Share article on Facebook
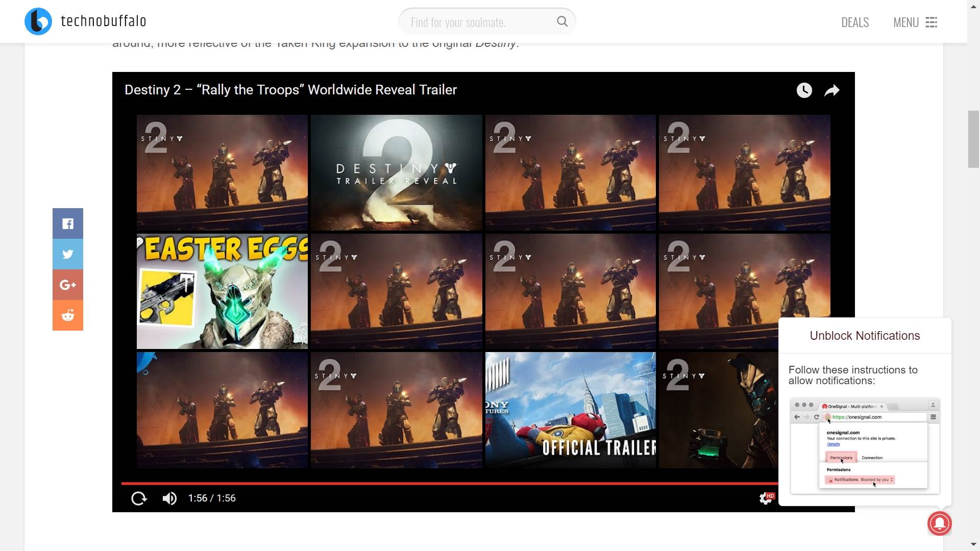 click(x=68, y=223)
